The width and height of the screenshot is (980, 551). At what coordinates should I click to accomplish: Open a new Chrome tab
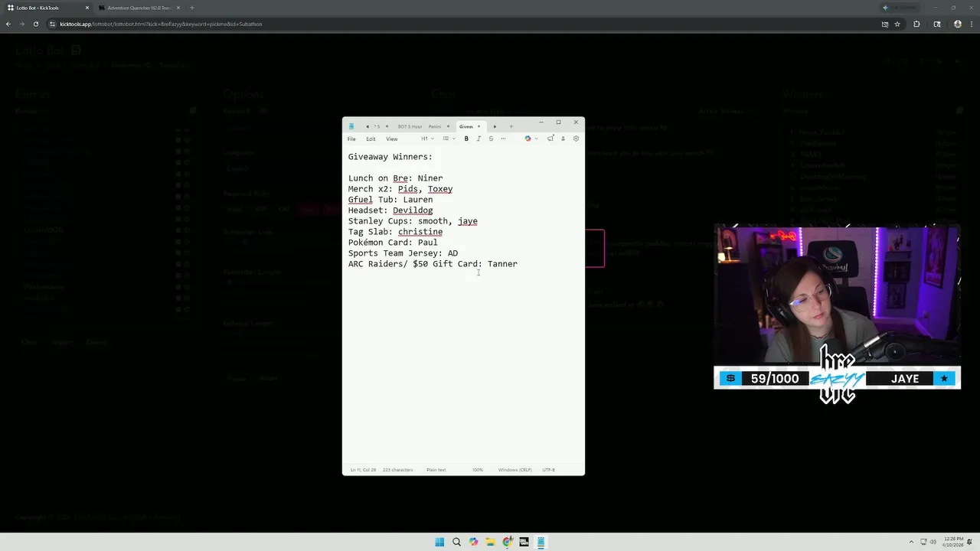(x=191, y=8)
